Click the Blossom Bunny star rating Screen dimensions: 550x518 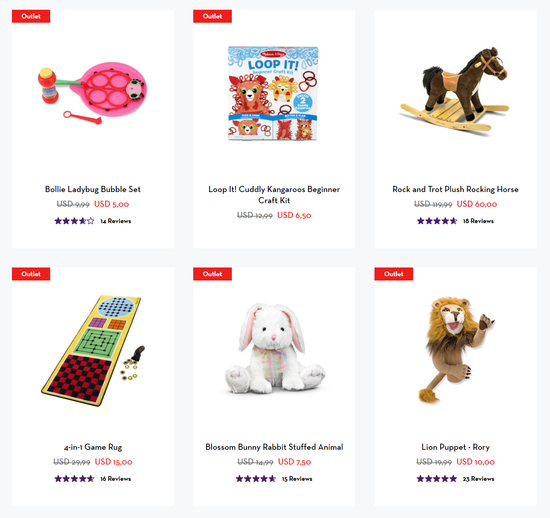click(256, 479)
